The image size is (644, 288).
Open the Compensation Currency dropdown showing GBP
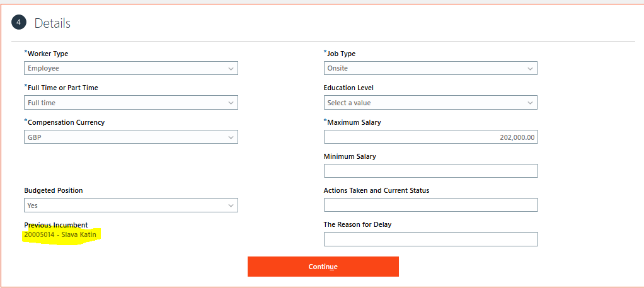pyautogui.click(x=131, y=137)
